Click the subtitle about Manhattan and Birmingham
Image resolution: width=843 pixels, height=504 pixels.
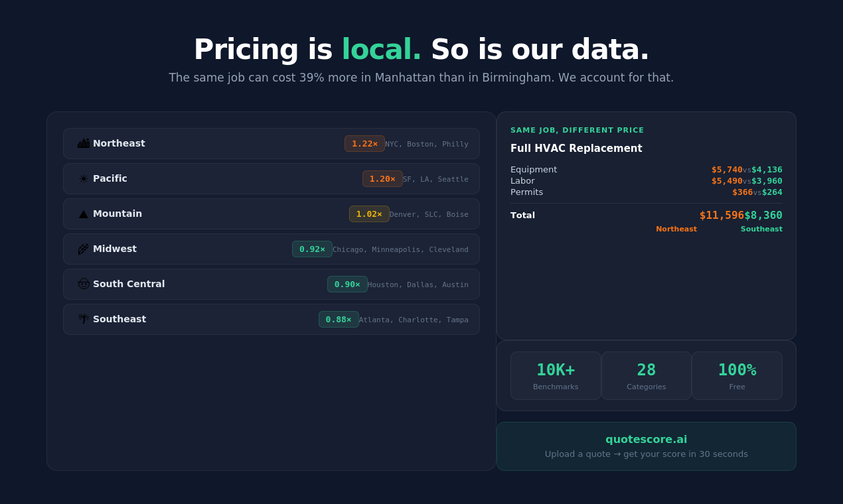(x=421, y=78)
